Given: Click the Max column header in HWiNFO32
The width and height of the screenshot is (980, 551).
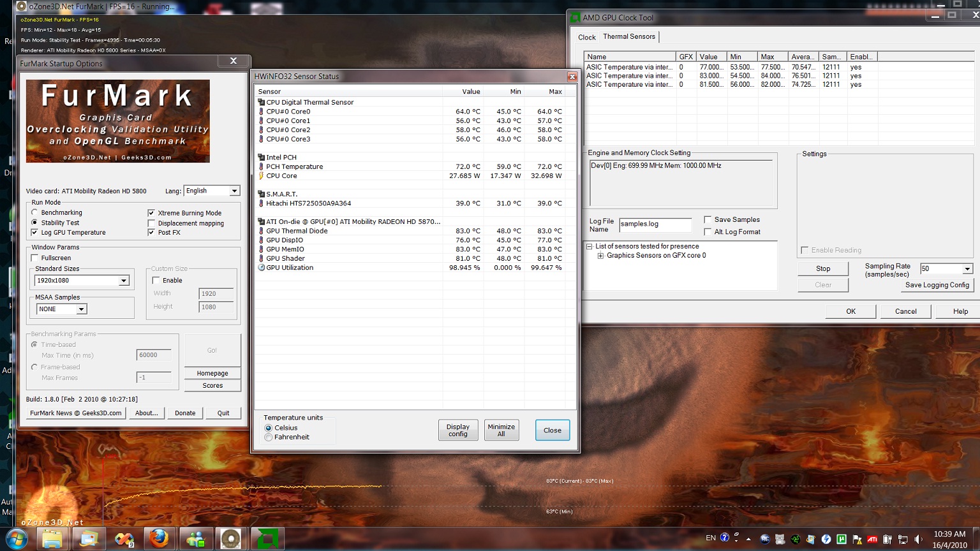Looking at the screenshot, I should tap(545, 92).
